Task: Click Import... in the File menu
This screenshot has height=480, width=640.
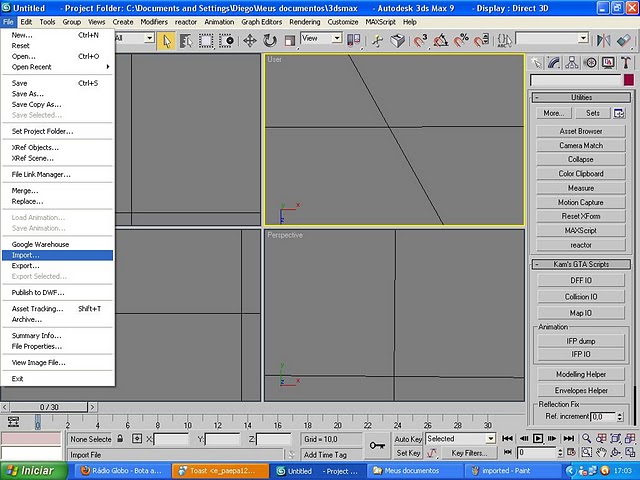Action: pos(57,255)
